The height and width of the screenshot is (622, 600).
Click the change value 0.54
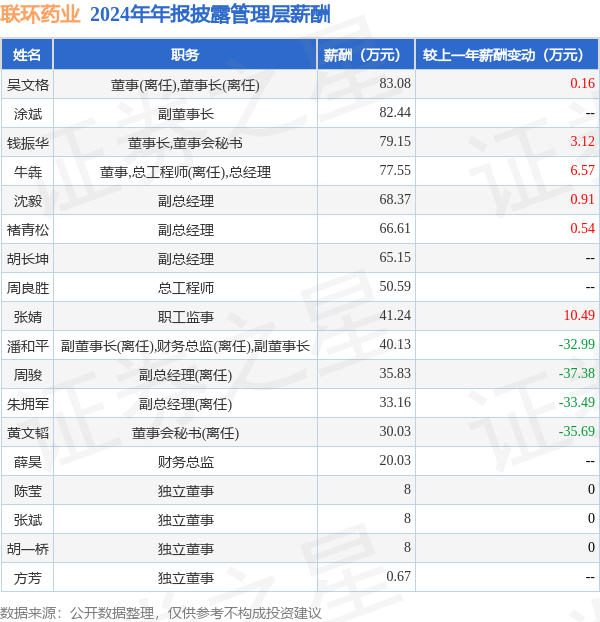click(582, 228)
